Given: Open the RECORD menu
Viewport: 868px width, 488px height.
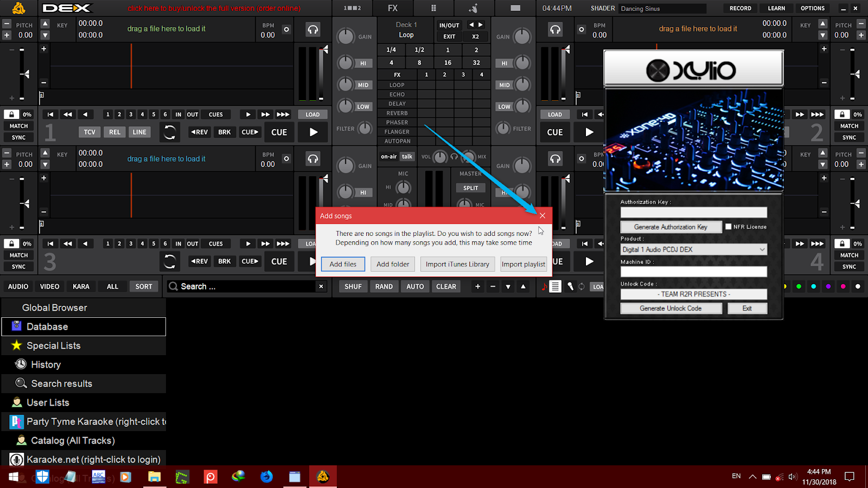Looking at the screenshot, I should click(x=741, y=8).
